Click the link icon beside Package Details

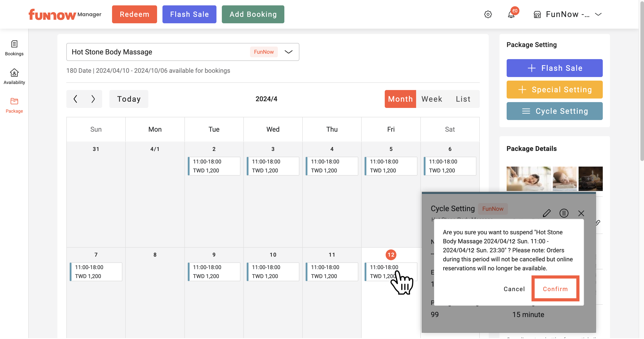[x=598, y=223]
